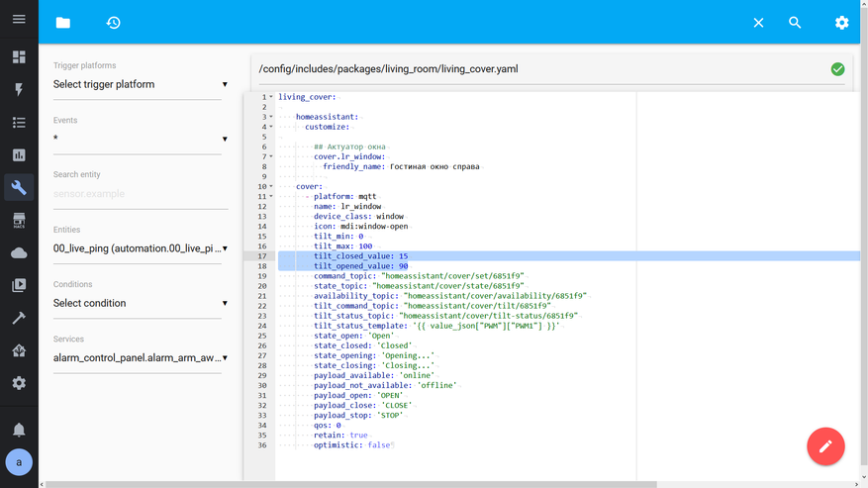Open the lightning bolt sidebar item
Image resolution: width=868 pixels, height=488 pixels.
(19, 90)
